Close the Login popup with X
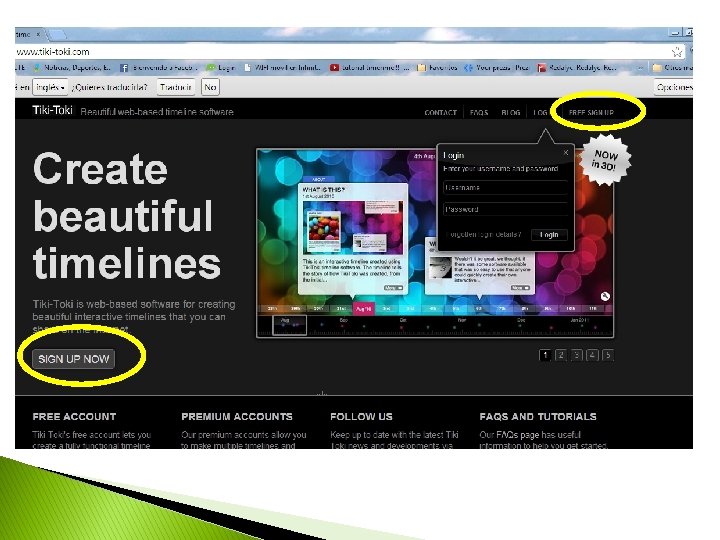The height and width of the screenshot is (540, 720). [566, 152]
